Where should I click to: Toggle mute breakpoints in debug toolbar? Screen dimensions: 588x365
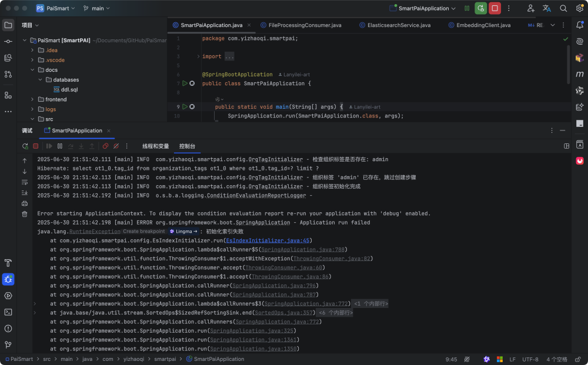116,146
